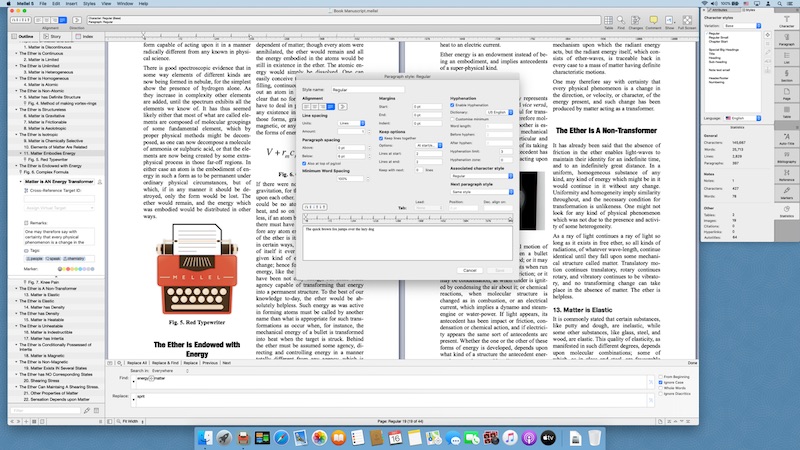
Task: Click the Style name field
Action: (367, 90)
